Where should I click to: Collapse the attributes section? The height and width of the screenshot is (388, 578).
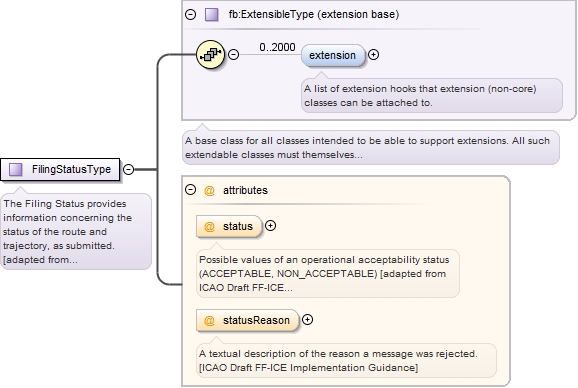click(190, 190)
